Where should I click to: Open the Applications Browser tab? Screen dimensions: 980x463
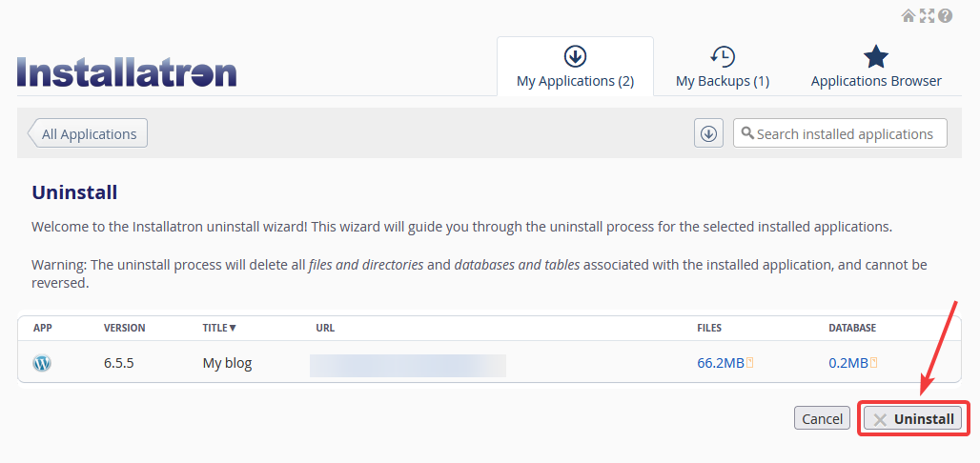click(x=876, y=67)
